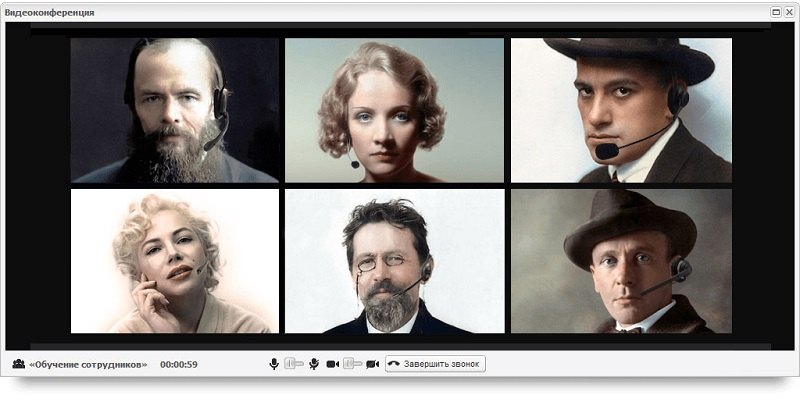Click the camera-off icon
Screen dimensions: 800x409
[372, 364]
